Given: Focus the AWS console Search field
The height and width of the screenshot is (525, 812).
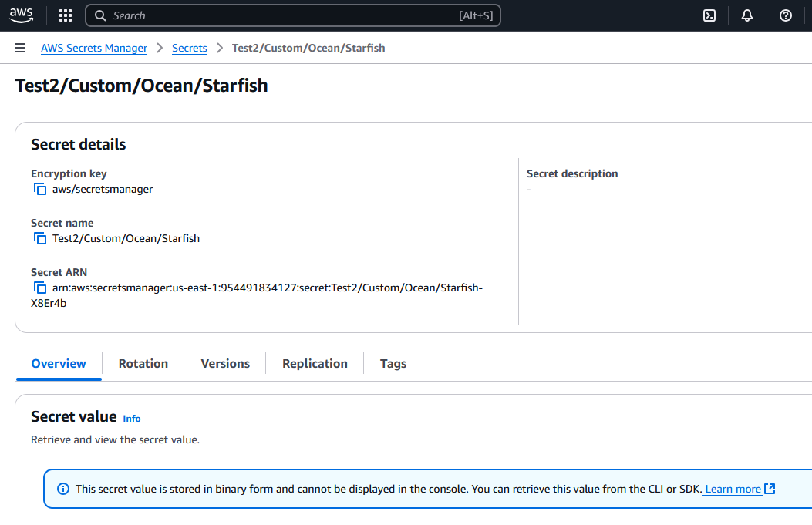Looking at the screenshot, I should point(293,15).
